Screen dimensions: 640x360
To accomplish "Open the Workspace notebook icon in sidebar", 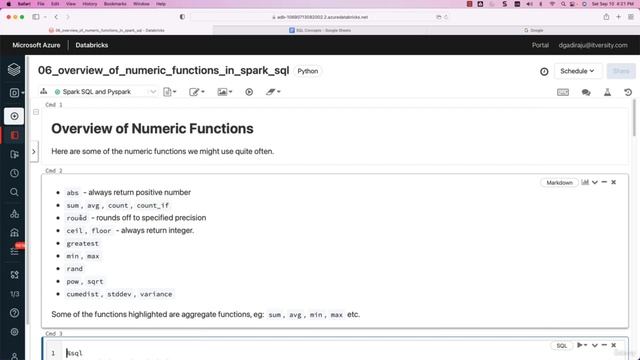I will click(x=14, y=135).
